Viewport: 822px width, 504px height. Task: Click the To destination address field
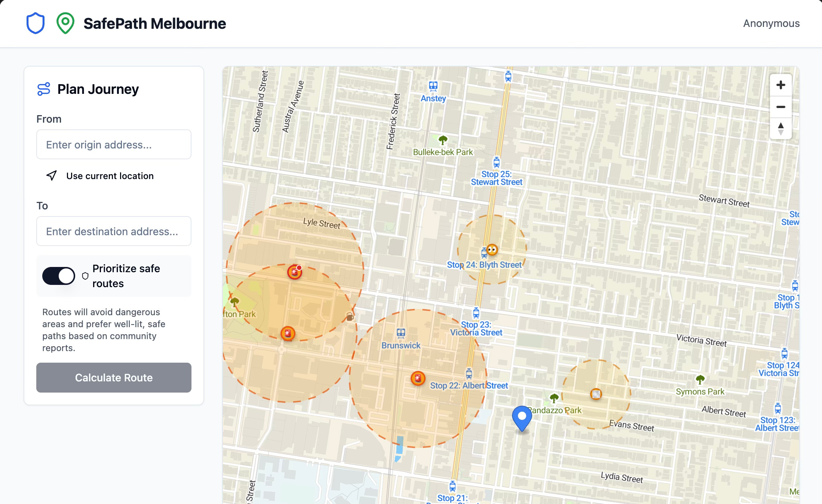coord(114,231)
